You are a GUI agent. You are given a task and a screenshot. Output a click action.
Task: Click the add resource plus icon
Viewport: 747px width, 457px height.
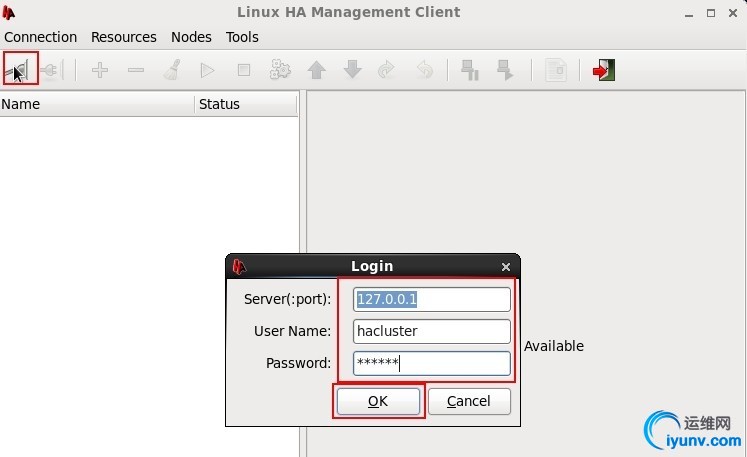tap(100, 70)
